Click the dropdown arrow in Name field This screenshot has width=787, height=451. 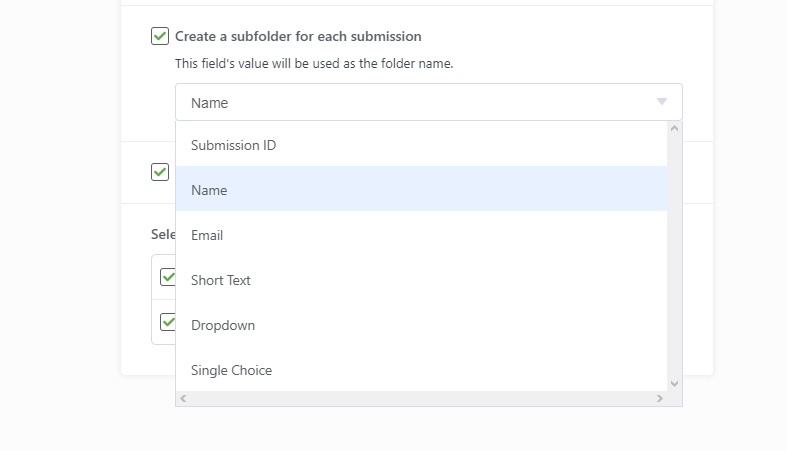tap(661, 102)
